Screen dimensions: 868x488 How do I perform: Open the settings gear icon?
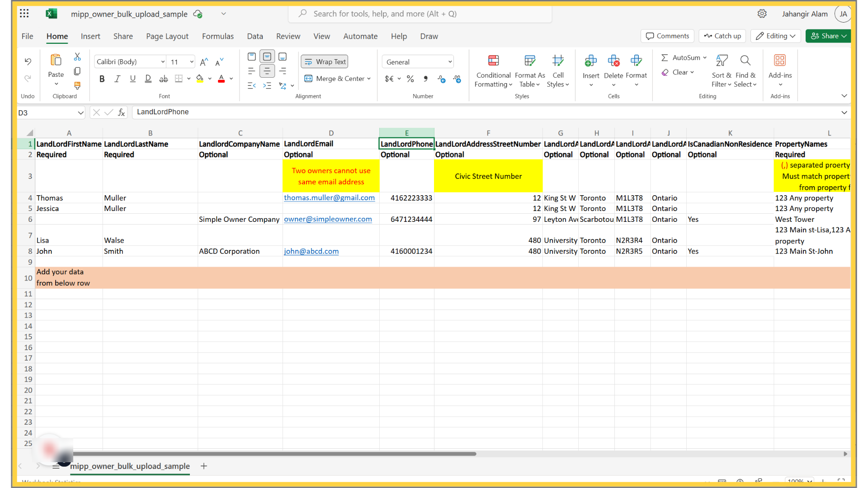click(762, 14)
